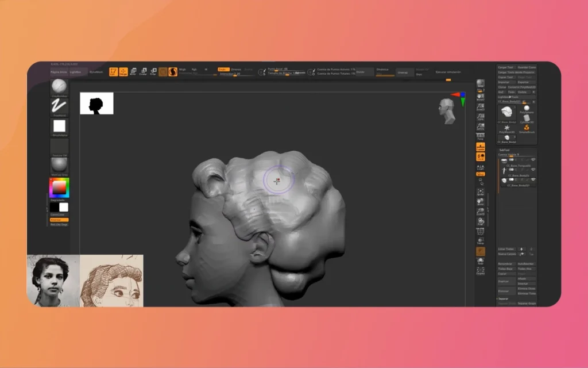
Task: Select the PolySphere tool icon
Action: click(x=525, y=109)
